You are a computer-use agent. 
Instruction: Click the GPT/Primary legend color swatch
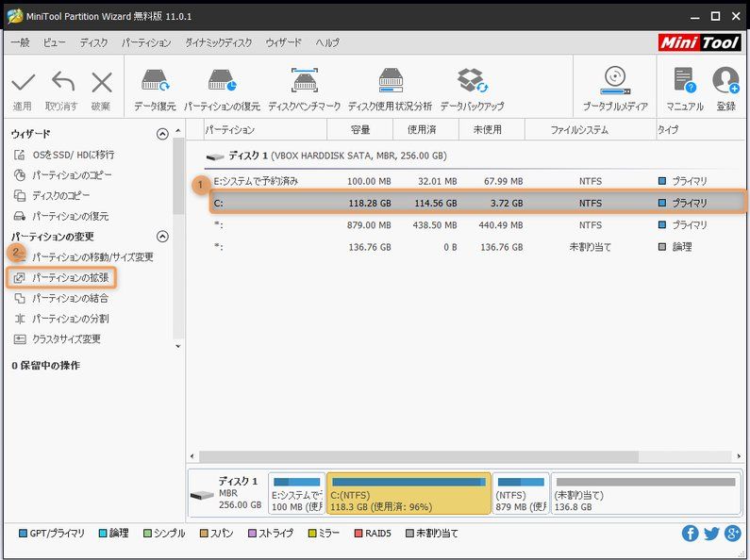click(x=23, y=534)
